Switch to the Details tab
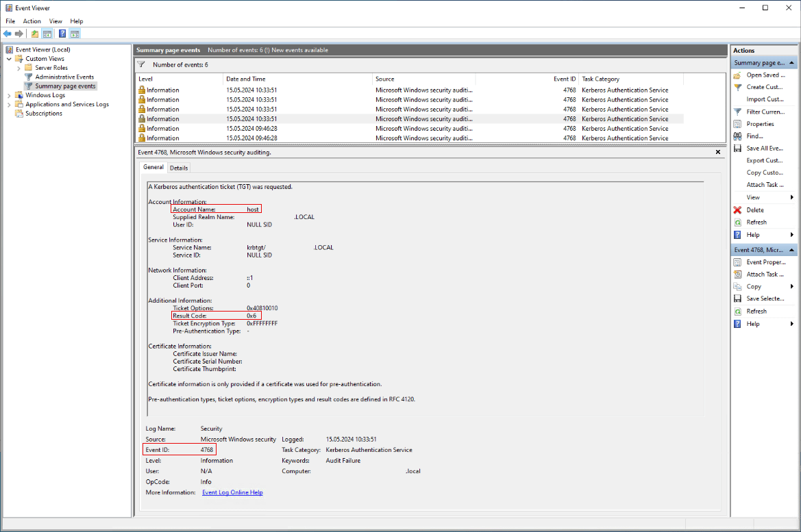This screenshot has width=801, height=532. (179, 168)
